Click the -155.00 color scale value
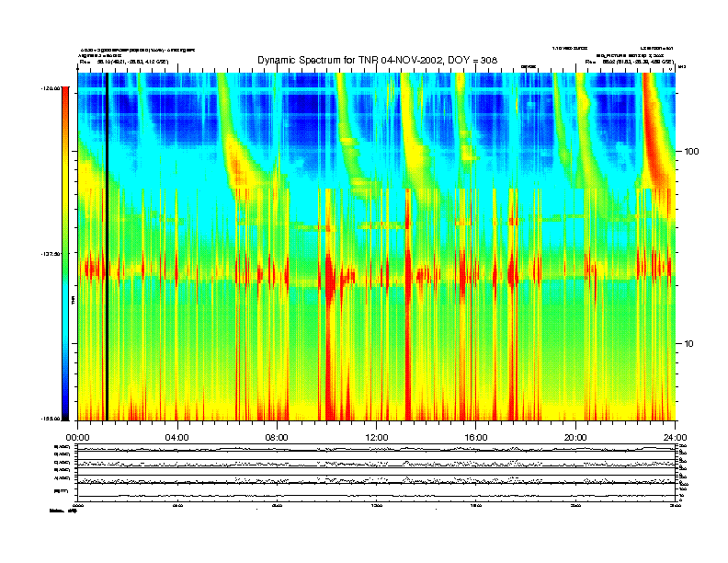The image size is (728, 563). tap(51, 419)
